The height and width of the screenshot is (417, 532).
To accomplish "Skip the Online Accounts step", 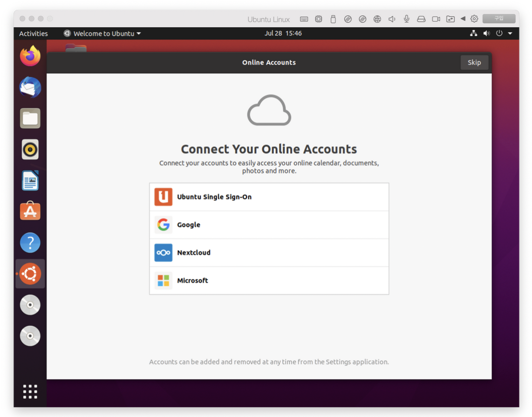I will click(x=474, y=62).
